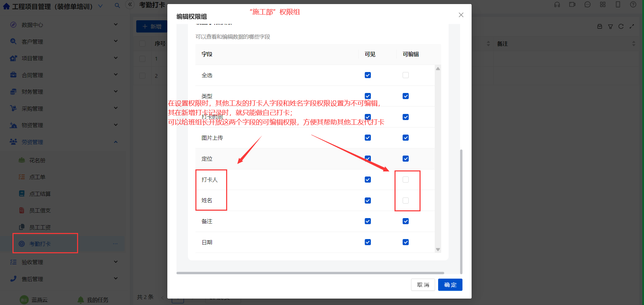Click the 物资管理 warehouse icon

click(13, 125)
